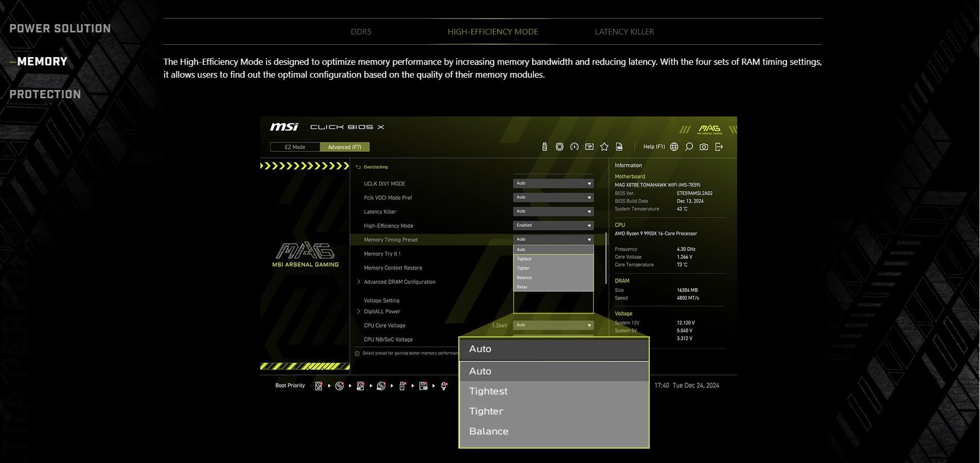Take screenshot with the camera icon
The width and height of the screenshot is (980, 463).
pyautogui.click(x=704, y=147)
